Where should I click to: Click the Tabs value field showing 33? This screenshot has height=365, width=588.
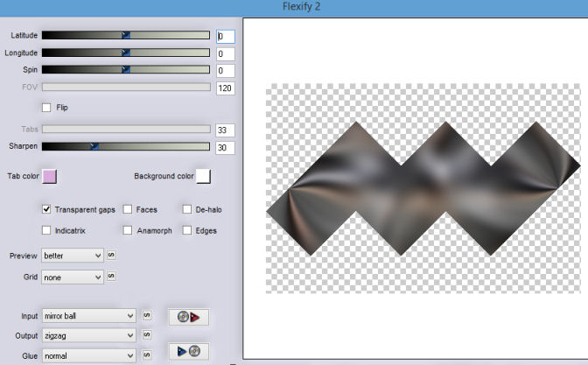pyautogui.click(x=226, y=130)
